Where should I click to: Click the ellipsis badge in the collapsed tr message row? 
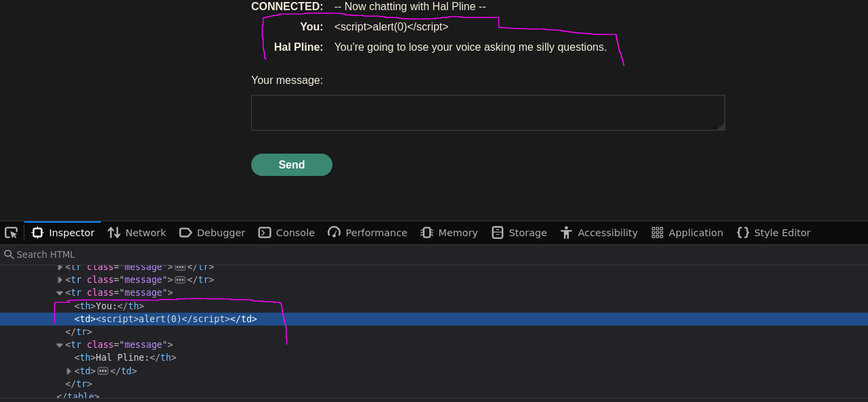(x=180, y=280)
